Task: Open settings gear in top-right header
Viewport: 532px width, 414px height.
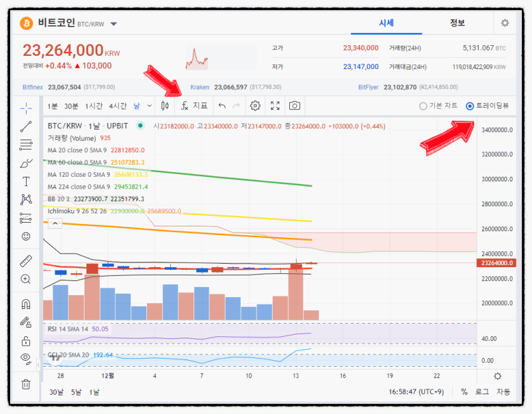Action: pyautogui.click(x=505, y=23)
